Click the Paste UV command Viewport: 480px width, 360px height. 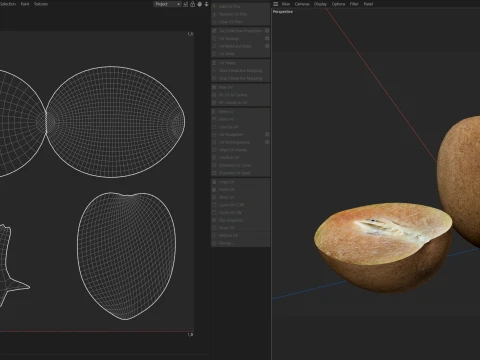[x=240, y=189]
